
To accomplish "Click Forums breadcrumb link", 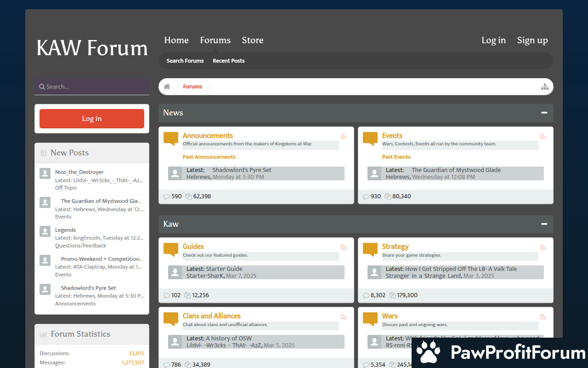I will click(192, 86).
